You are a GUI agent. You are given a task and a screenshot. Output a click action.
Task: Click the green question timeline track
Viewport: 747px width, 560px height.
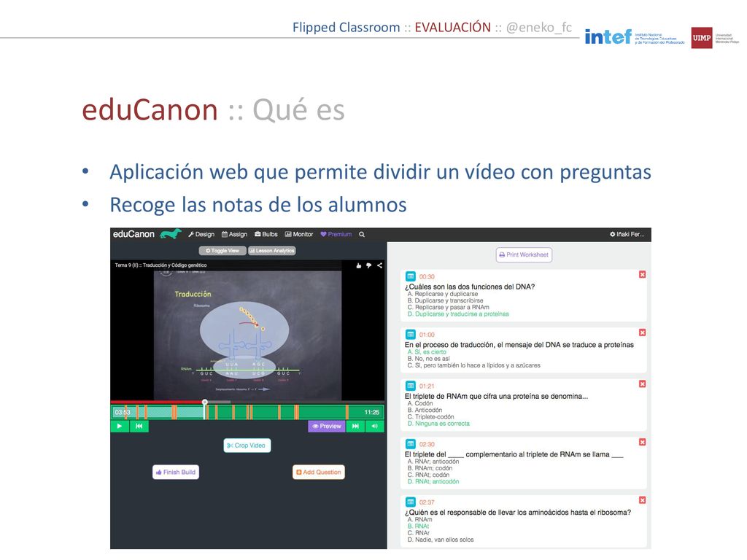click(x=247, y=412)
